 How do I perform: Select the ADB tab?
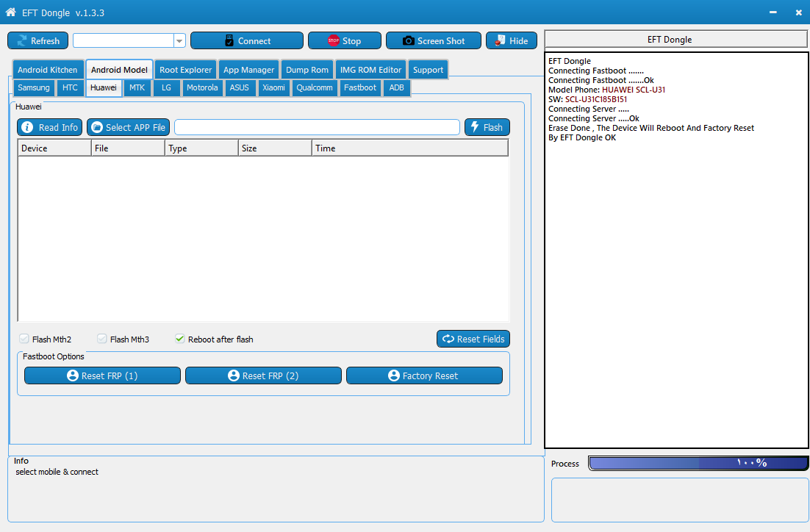coord(396,87)
